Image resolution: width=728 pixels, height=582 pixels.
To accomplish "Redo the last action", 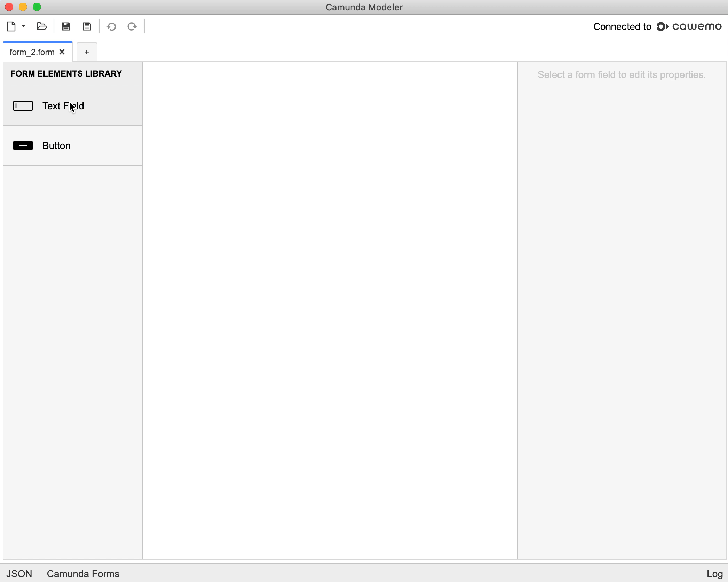I will pyautogui.click(x=132, y=26).
